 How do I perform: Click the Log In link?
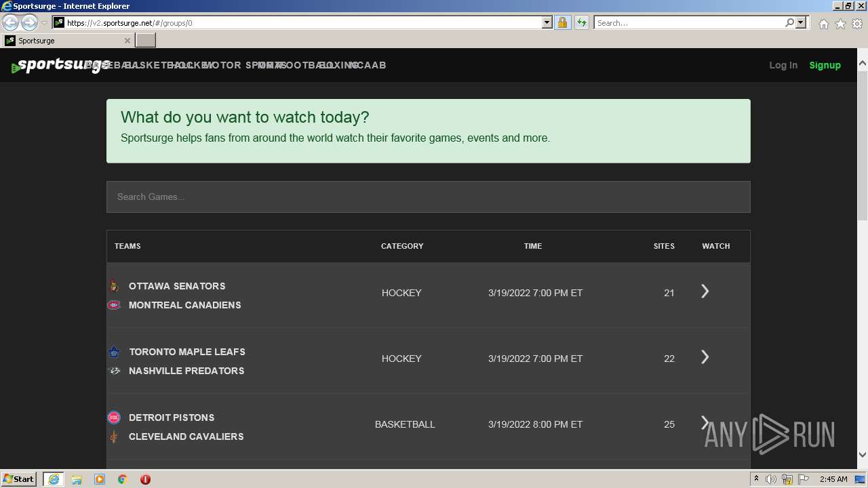pyautogui.click(x=783, y=65)
